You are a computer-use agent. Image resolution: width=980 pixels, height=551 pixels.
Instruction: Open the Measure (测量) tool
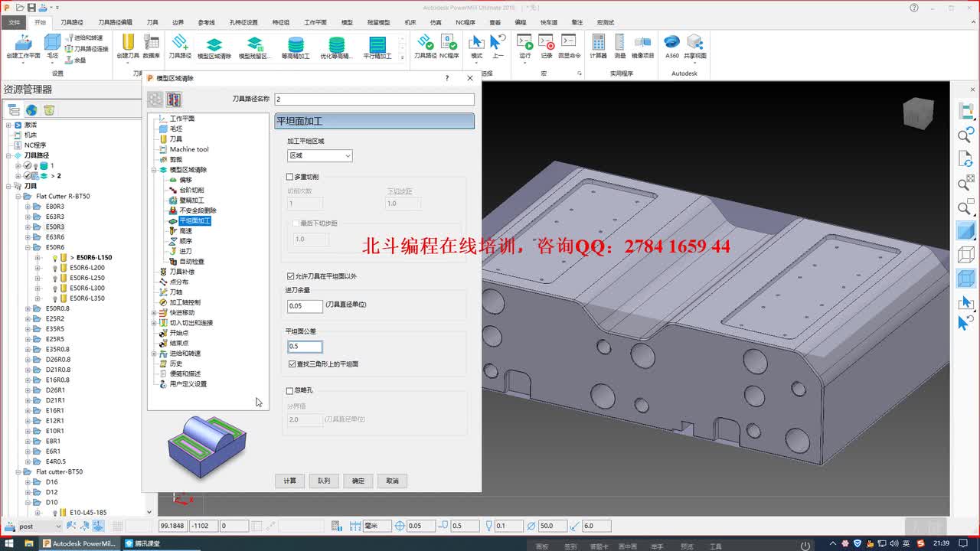pyautogui.click(x=620, y=46)
